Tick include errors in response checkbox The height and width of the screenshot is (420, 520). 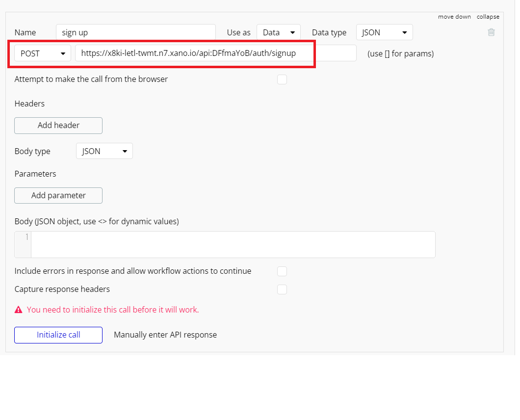tap(282, 271)
